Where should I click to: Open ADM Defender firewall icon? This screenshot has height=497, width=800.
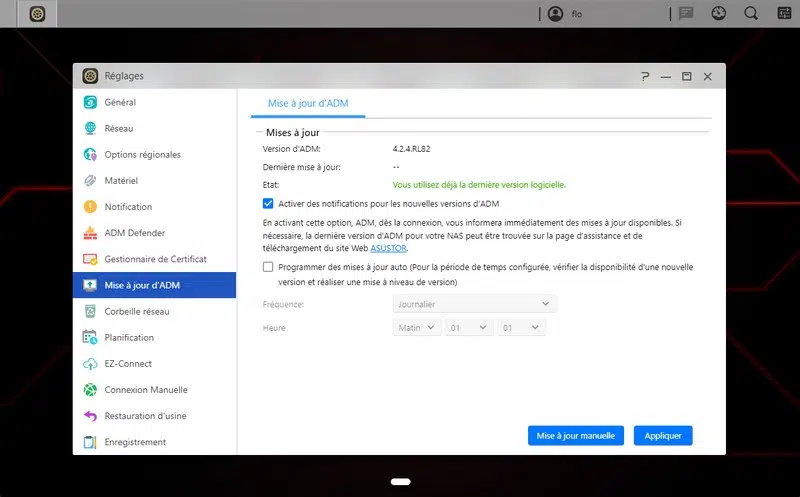[90, 233]
